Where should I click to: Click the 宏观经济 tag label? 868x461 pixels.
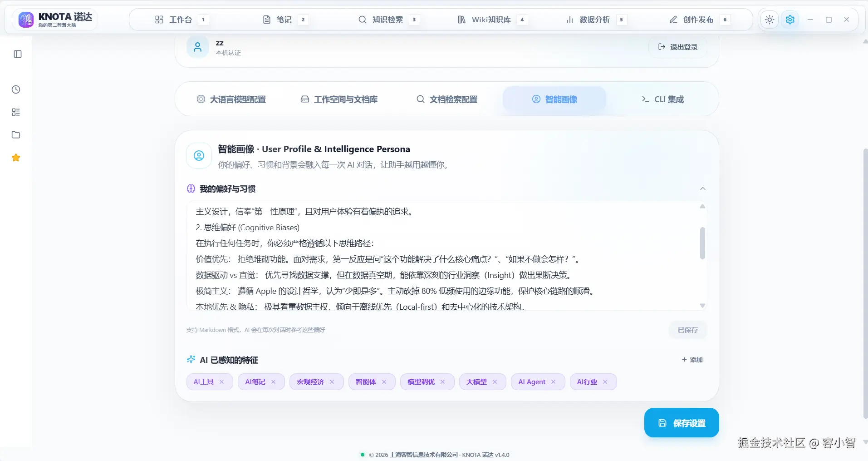pos(310,382)
